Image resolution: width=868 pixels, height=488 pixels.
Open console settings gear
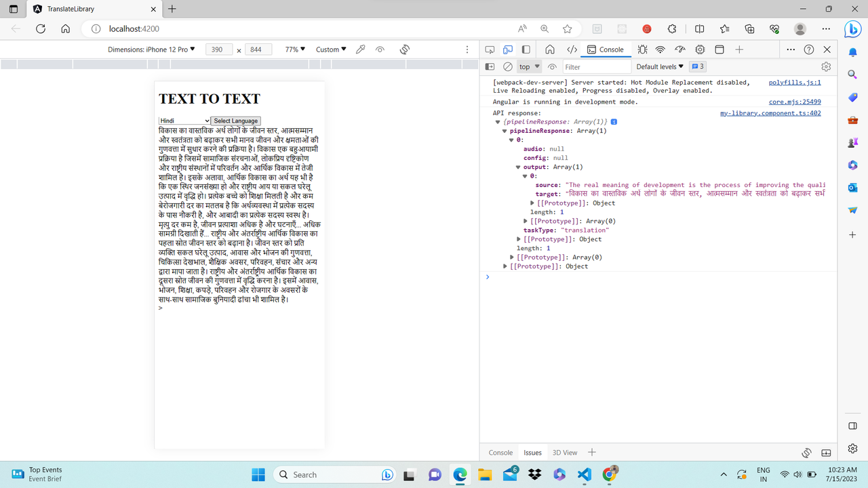tap(826, 67)
